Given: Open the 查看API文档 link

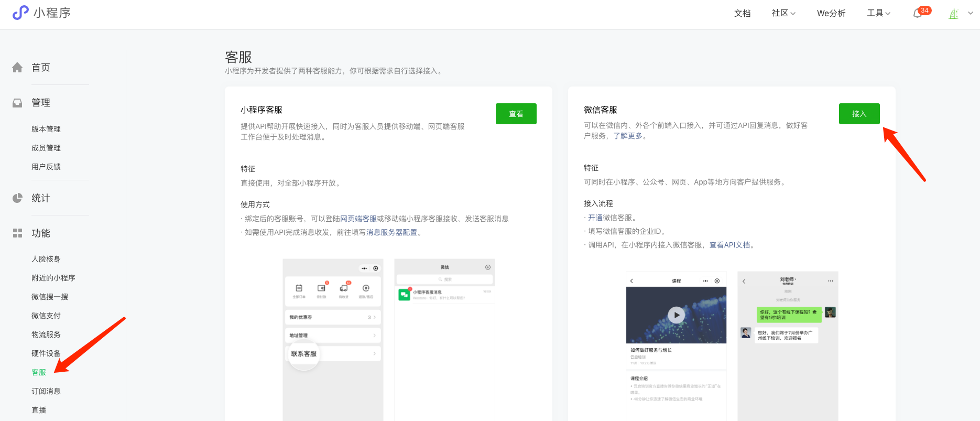Looking at the screenshot, I should pyautogui.click(x=730, y=245).
